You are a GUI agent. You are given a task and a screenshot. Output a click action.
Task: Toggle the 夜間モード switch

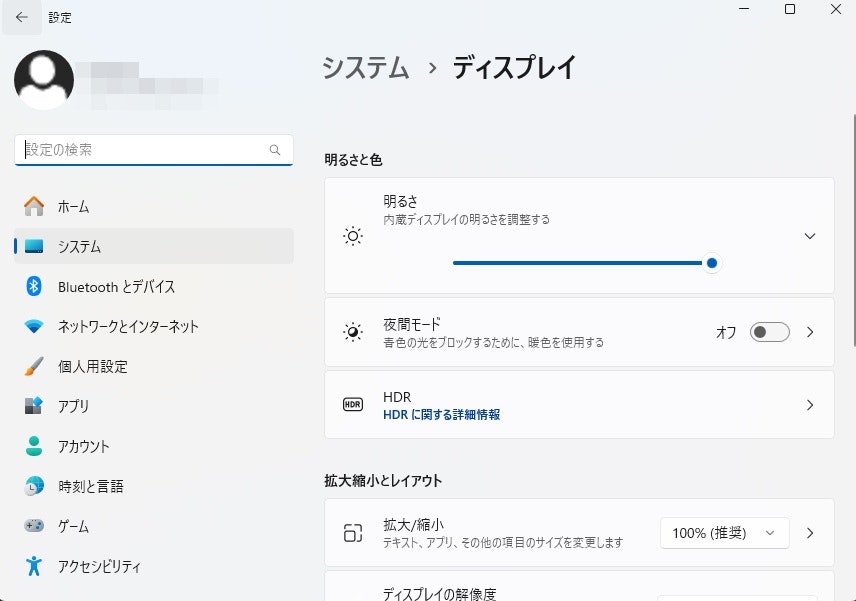tap(769, 332)
